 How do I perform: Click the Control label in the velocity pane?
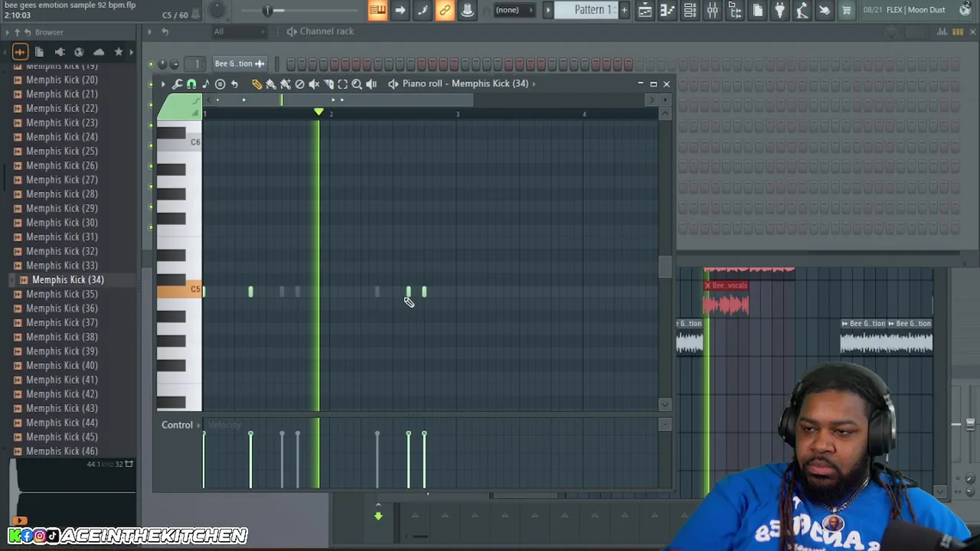click(x=177, y=425)
